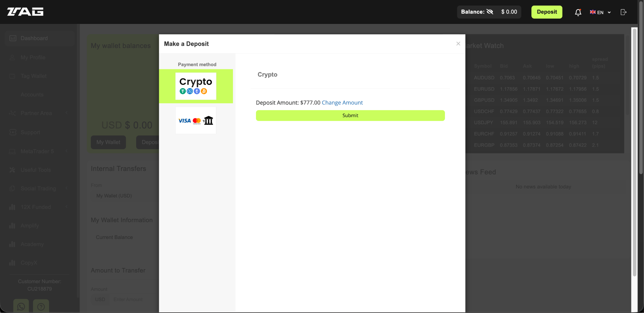Select the My Profile sidebar icon
Image resolution: width=644 pixels, height=313 pixels.
click(x=13, y=57)
